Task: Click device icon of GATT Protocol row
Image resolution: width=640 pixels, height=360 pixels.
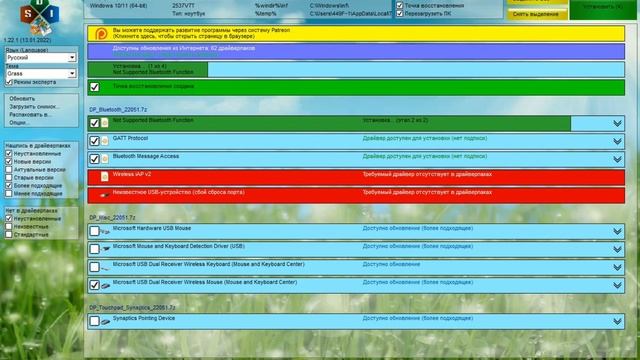Action: point(105,141)
